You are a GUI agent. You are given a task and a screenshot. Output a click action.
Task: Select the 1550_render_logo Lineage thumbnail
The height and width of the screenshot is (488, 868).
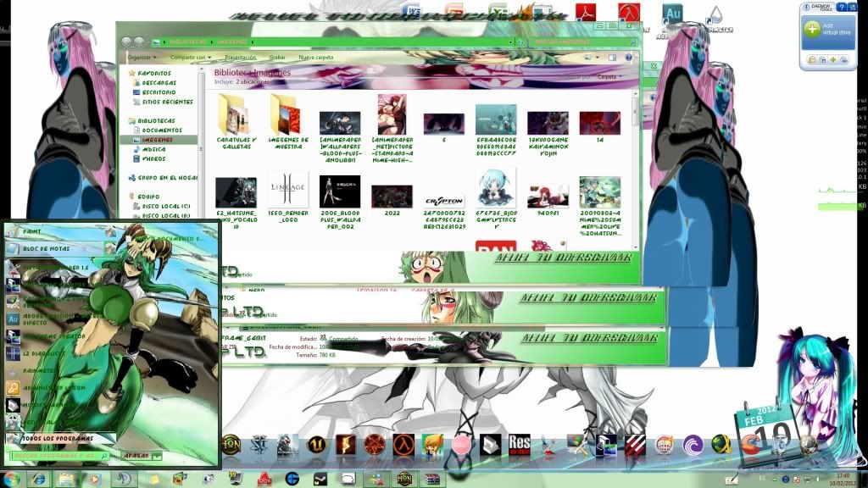(288, 197)
